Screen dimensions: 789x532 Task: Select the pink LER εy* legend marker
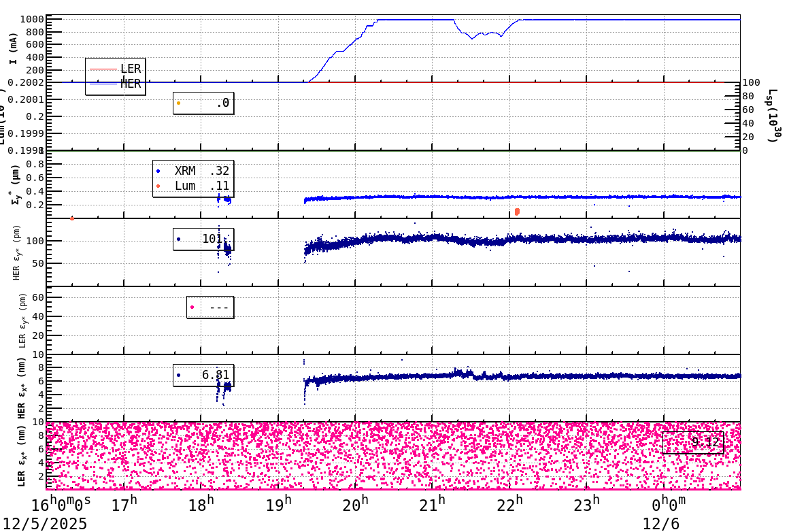pyautogui.click(x=193, y=306)
